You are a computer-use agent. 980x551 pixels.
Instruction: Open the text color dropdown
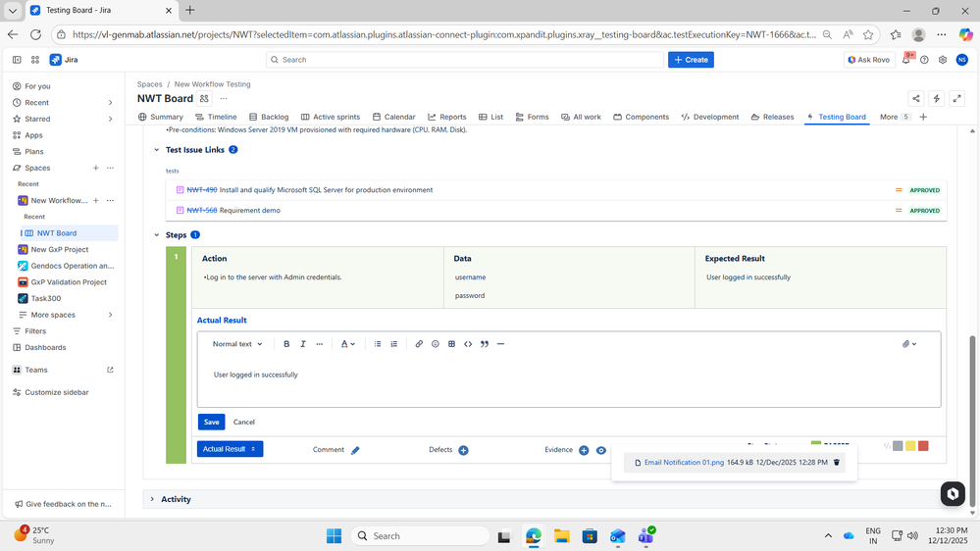(348, 344)
